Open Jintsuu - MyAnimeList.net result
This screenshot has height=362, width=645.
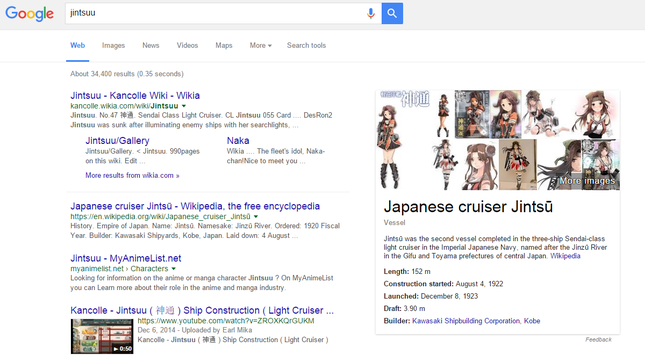tap(125, 258)
